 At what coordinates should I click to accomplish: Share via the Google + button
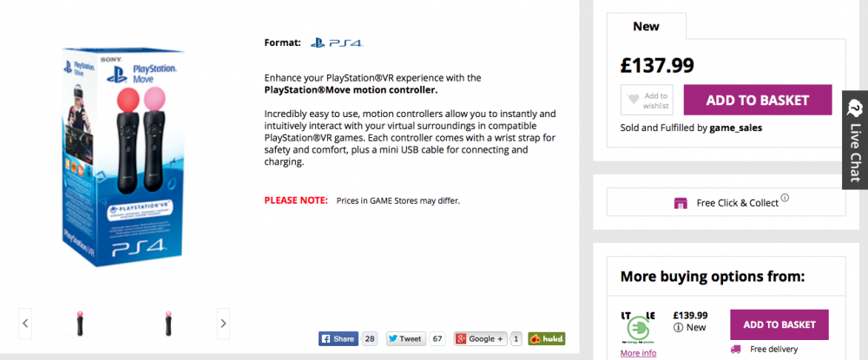coord(478,339)
